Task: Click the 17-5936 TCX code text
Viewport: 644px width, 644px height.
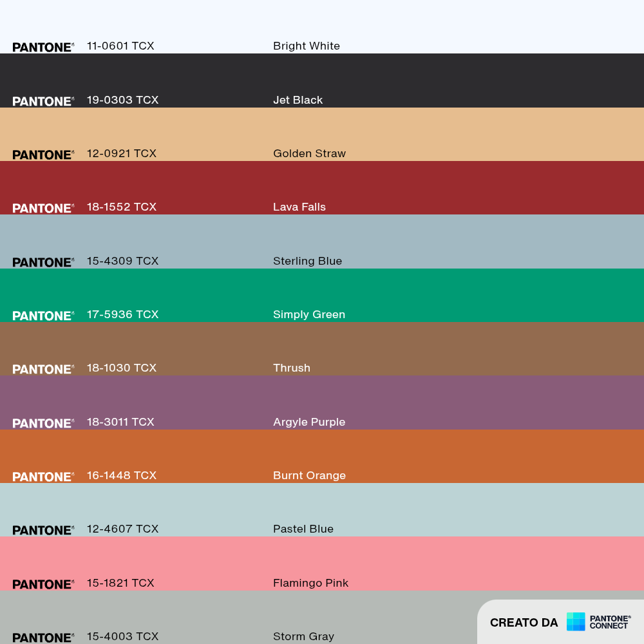Action: (x=122, y=314)
